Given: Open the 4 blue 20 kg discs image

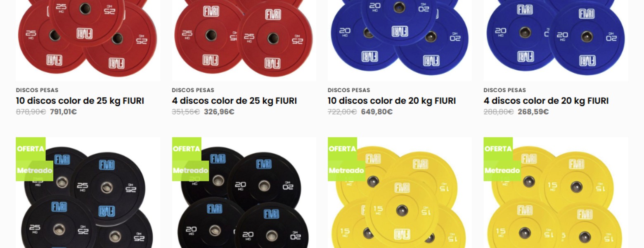Looking at the screenshot, I should pos(556,40).
